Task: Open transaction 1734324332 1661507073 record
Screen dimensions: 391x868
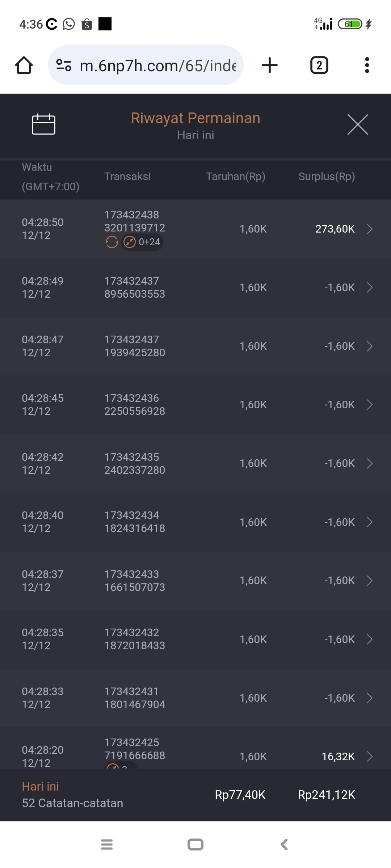Action: (134, 580)
